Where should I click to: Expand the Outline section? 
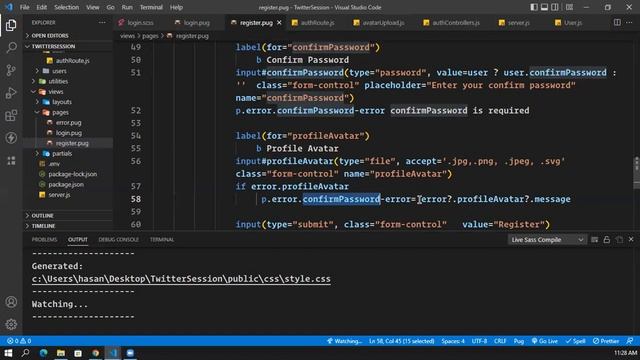67,216
